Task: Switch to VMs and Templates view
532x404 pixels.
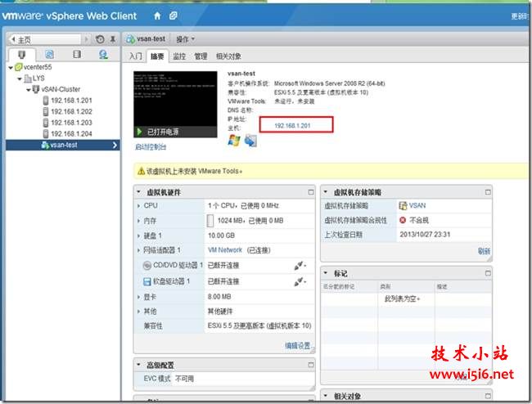Action: coord(50,54)
